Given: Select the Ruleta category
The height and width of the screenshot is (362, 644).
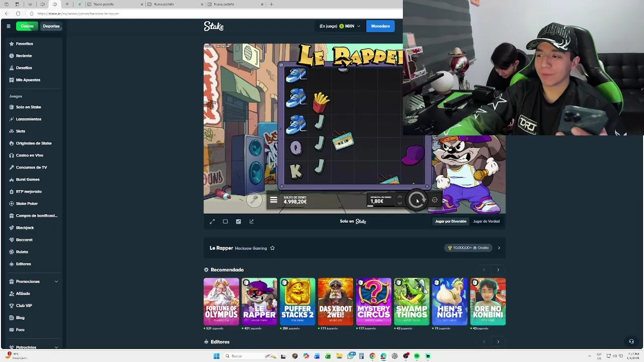Looking at the screenshot, I should click(22, 252).
